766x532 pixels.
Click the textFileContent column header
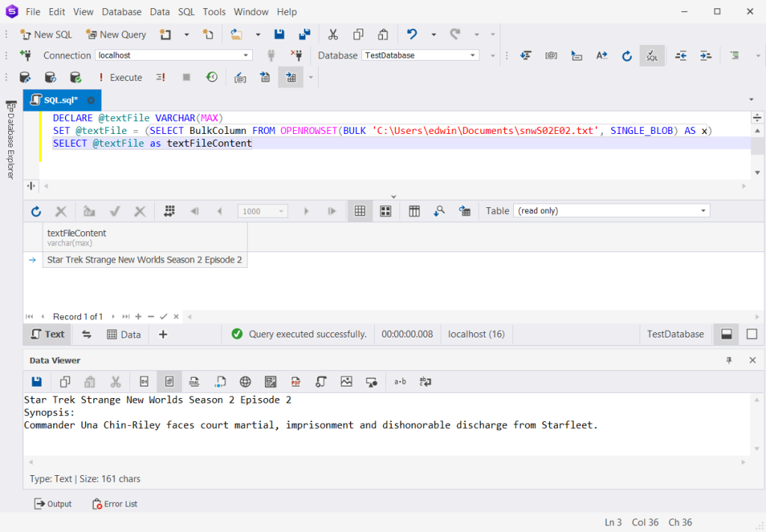(x=144, y=237)
